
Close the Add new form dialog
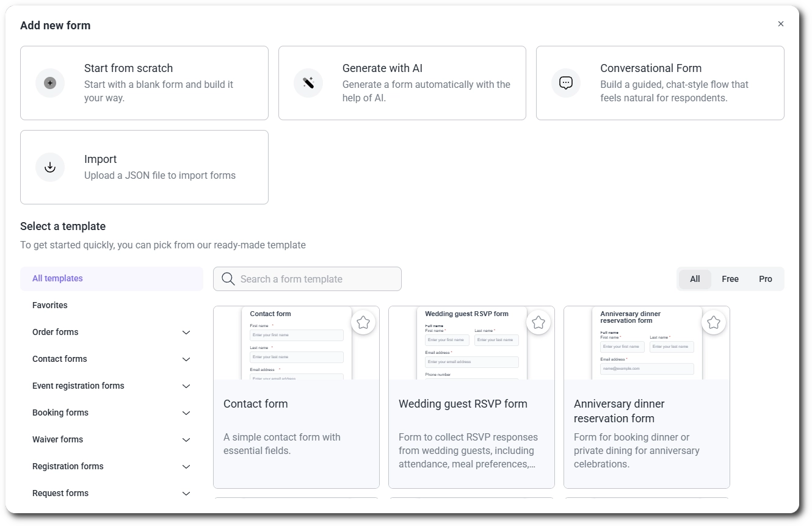click(781, 24)
